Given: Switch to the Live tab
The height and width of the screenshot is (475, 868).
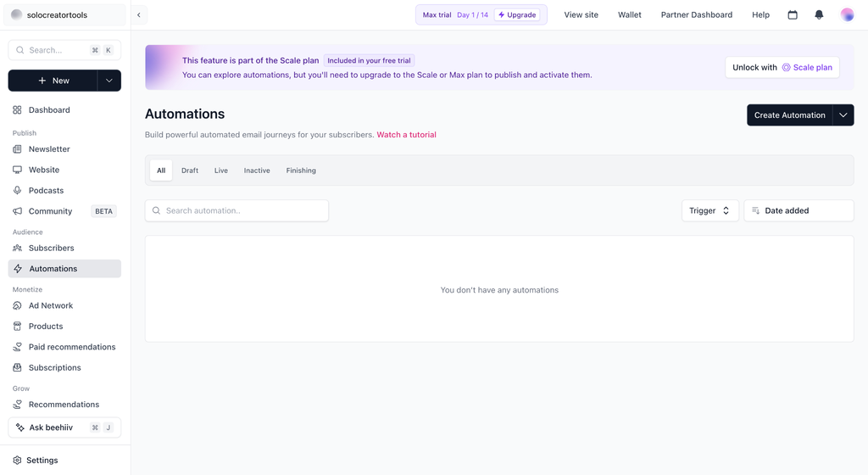Looking at the screenshot, I should pos(221,170).
